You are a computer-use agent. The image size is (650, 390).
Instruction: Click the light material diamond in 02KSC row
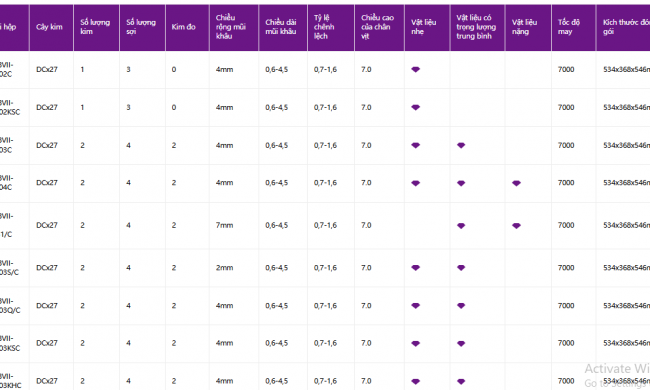(415, 107)
